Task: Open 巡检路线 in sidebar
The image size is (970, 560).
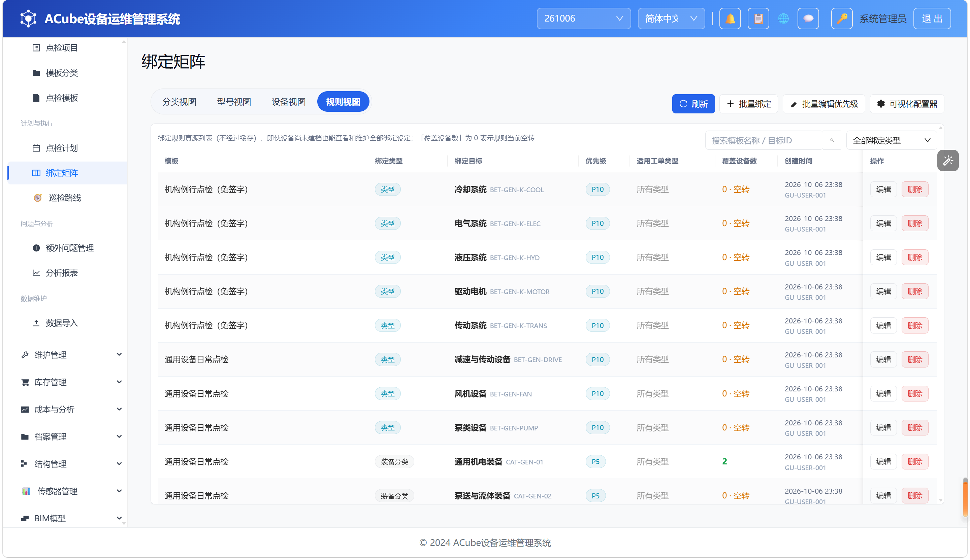Action: coord(64,198)
